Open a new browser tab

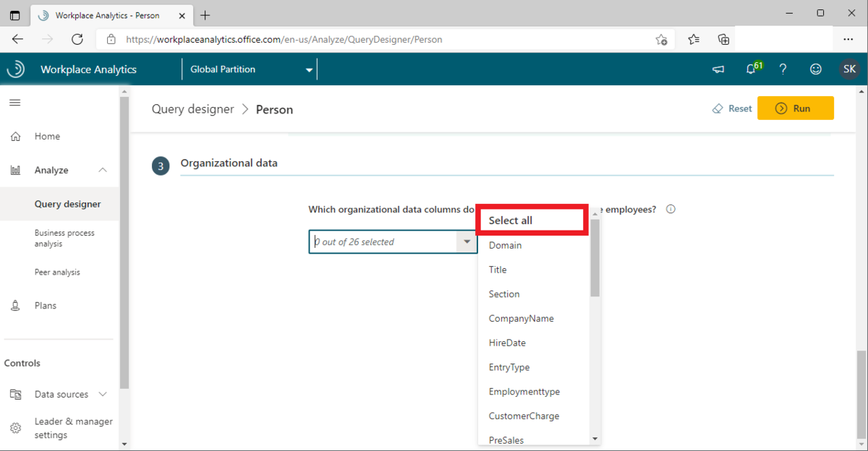205,14
